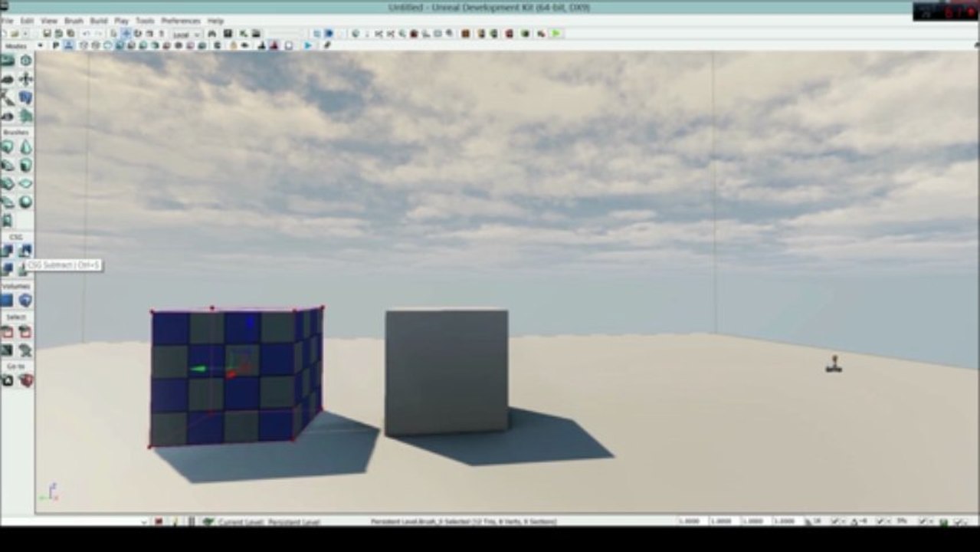Image resolution: width=980 pixels, height=552 pixels.
Task: Select Terrain editing mode icon
Action: [x=8, y=79]
